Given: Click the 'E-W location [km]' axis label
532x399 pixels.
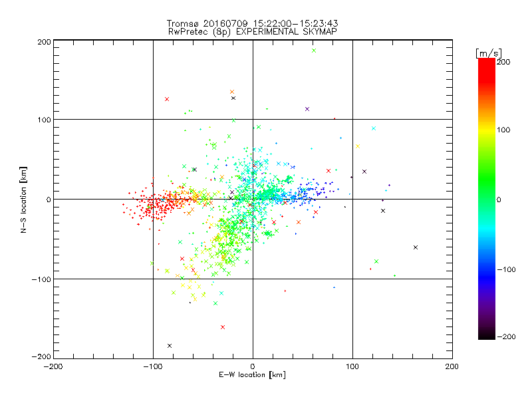Looking at the screenshot, I should 252,375.
